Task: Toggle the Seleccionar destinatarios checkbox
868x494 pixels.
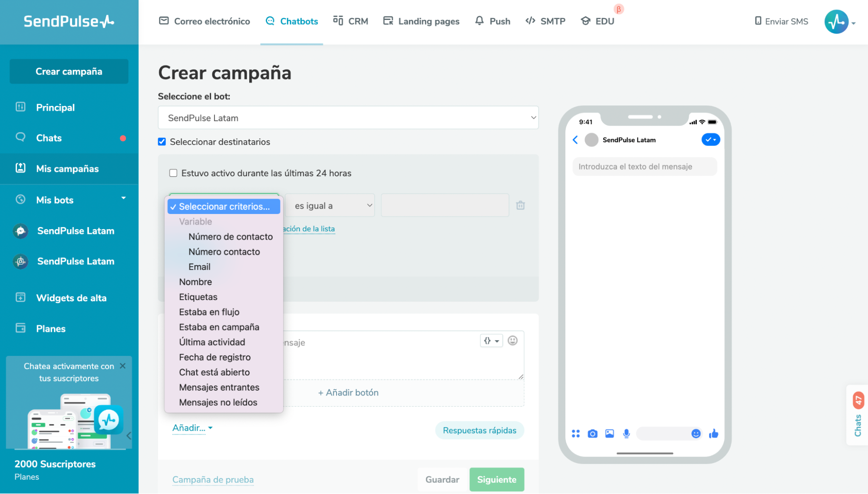Action: tap(162, 142)
